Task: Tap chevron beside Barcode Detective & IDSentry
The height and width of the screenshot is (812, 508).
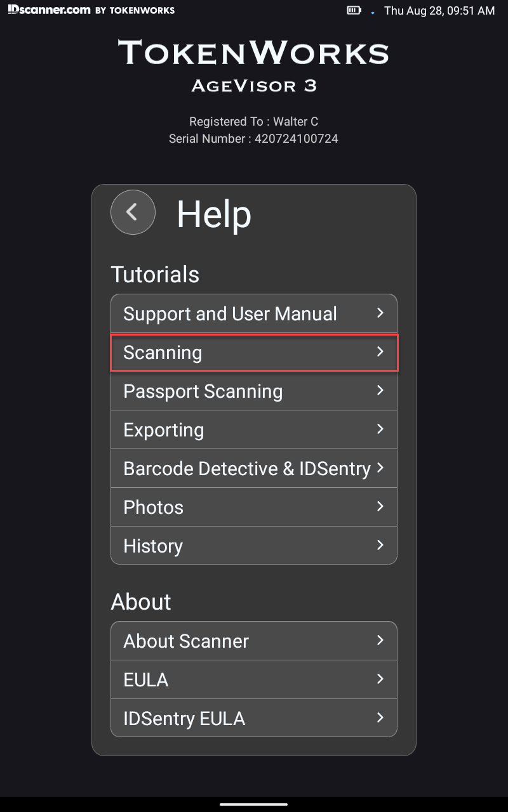Action: (380, 468)
